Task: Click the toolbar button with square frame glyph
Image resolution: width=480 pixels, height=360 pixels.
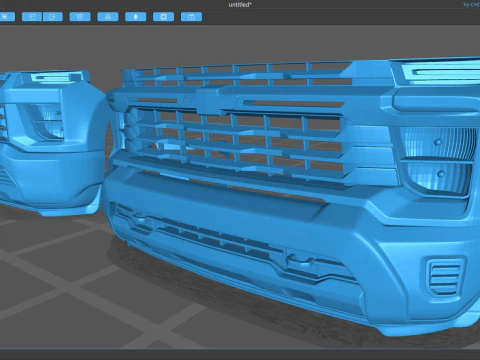Action: [163, 17]
